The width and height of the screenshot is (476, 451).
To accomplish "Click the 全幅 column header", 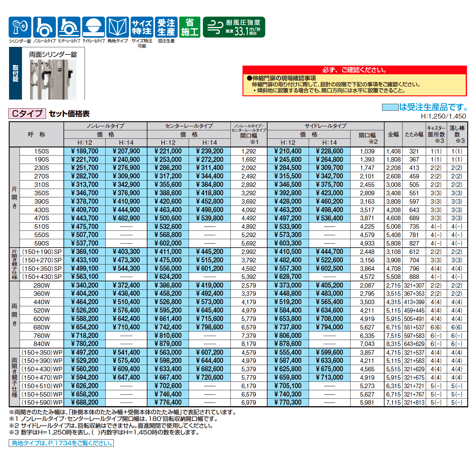I will pos(393,134).
